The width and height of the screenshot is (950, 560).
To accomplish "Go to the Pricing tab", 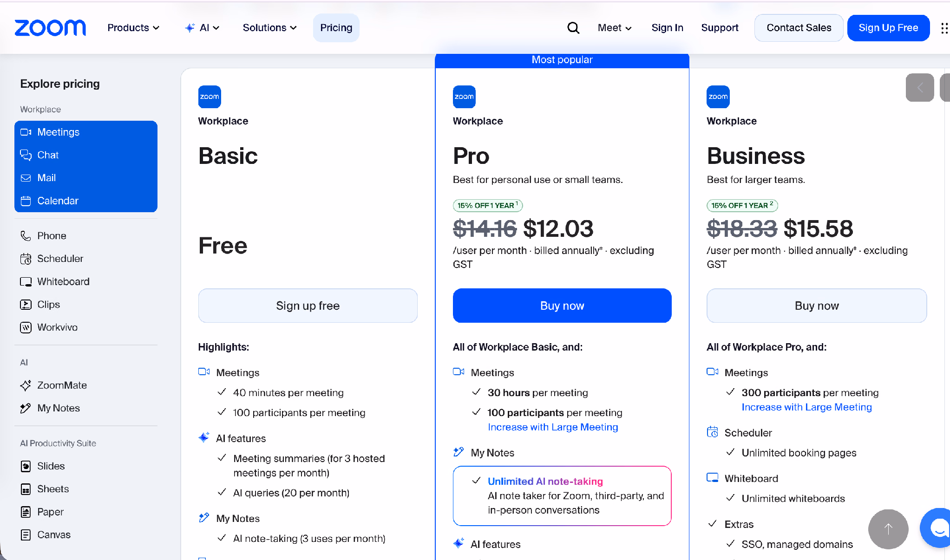I will click(x=336, y=28).
